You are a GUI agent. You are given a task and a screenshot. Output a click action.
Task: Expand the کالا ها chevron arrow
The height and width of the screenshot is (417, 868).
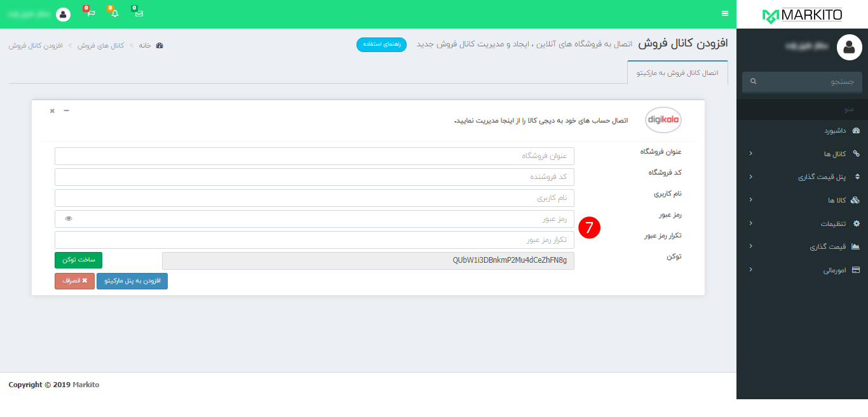[750, 200]
